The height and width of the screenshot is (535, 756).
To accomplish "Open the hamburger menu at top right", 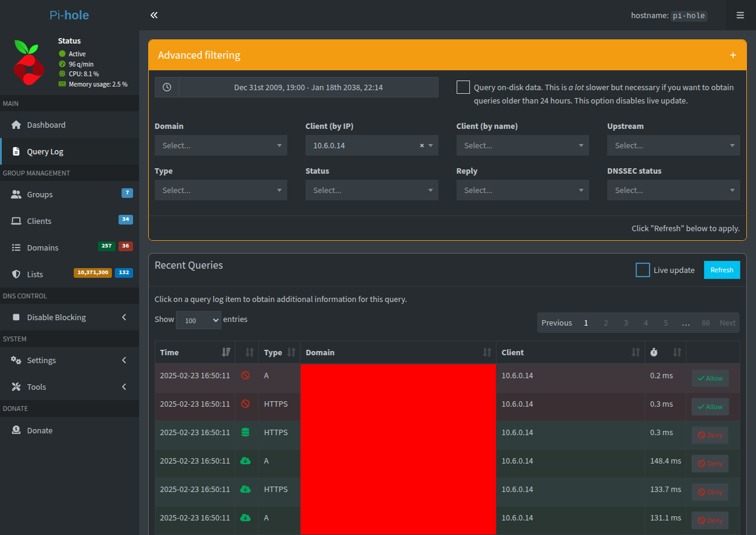I will coord(740,15).
